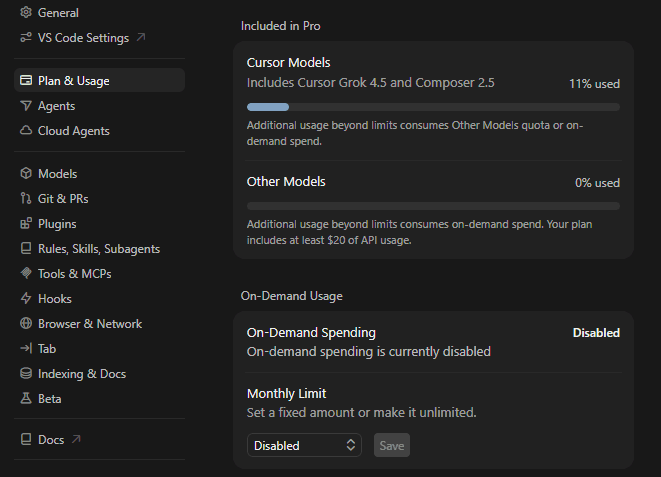The width and height of the screenshot is (661, 477).
Task: Click the Rules, Skills, Subagents book icon
Action: coord(26,248)
